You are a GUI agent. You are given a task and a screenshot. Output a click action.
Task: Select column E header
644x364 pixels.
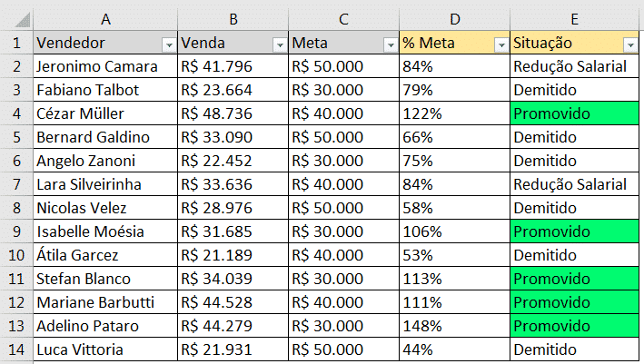(576, 17)
